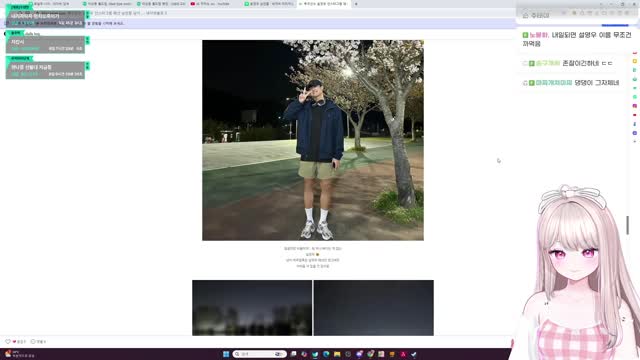
Task: Click the plus icon at the browser sidebar bottom
Action: pyautogui.click(x=635, y=142)
